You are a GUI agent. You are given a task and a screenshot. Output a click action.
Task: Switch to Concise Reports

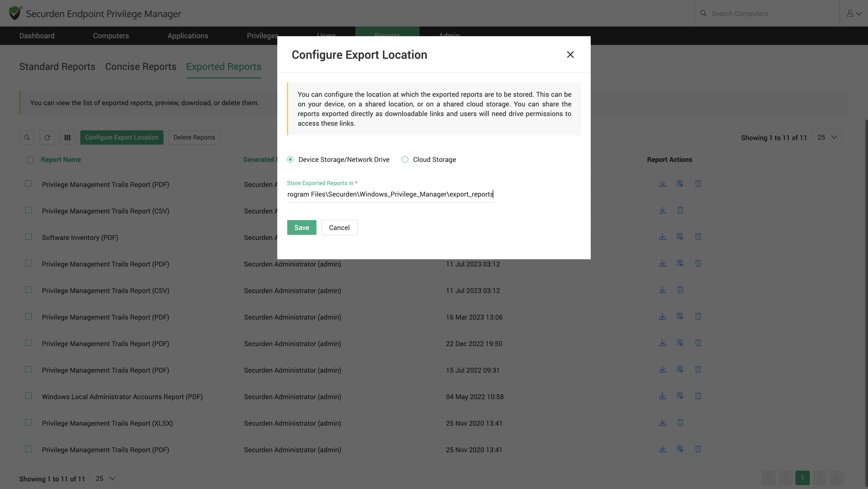point(140,67)
